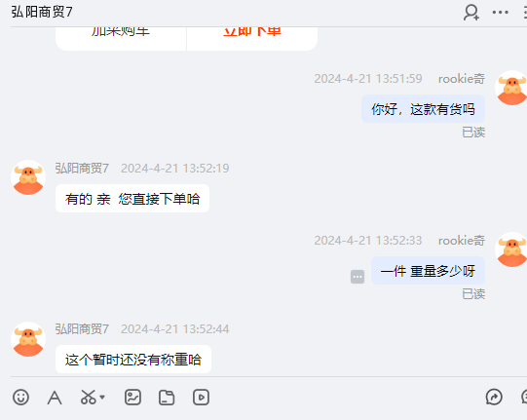Open rookie奇 avatar beside "你好，这款有货吗"
527x420 pixels.
pos(511,88)
